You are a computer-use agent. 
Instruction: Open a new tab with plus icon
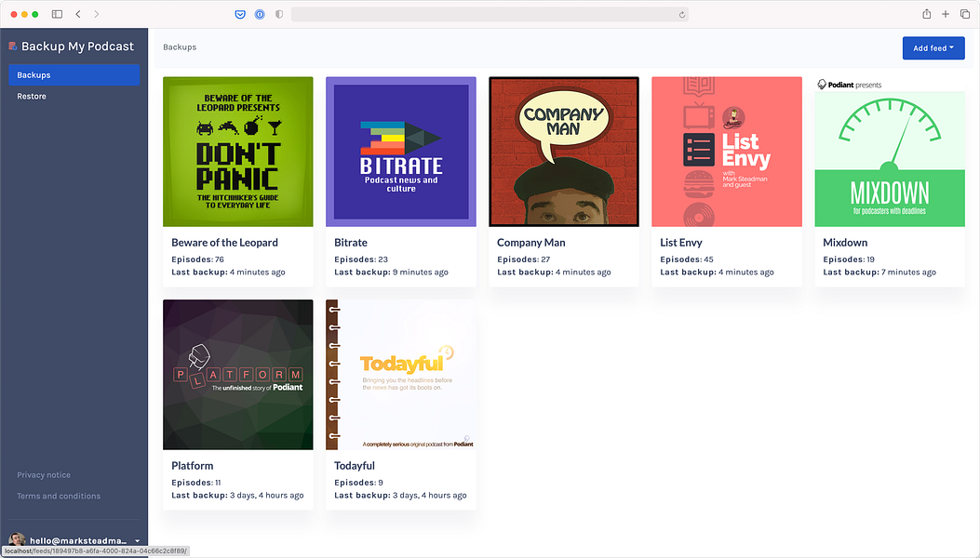(x=946, y=14)
